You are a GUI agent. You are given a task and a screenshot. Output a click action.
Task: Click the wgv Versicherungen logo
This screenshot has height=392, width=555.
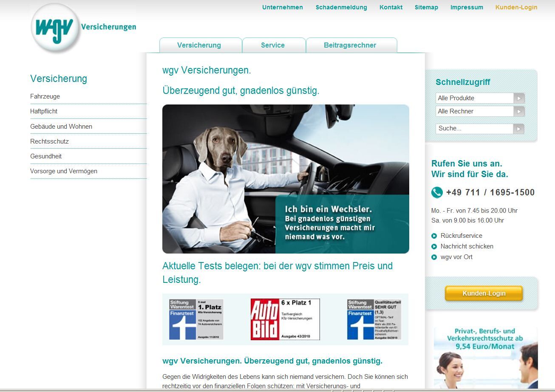coord(55,28)
